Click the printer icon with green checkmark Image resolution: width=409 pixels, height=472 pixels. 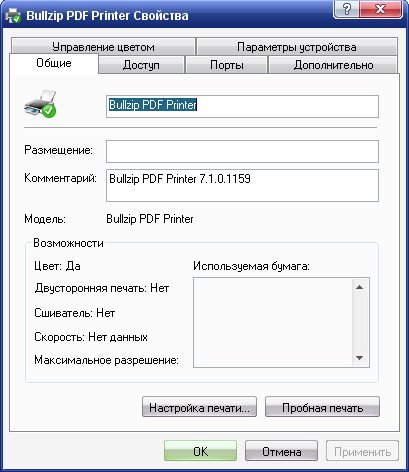pos(41,104)
